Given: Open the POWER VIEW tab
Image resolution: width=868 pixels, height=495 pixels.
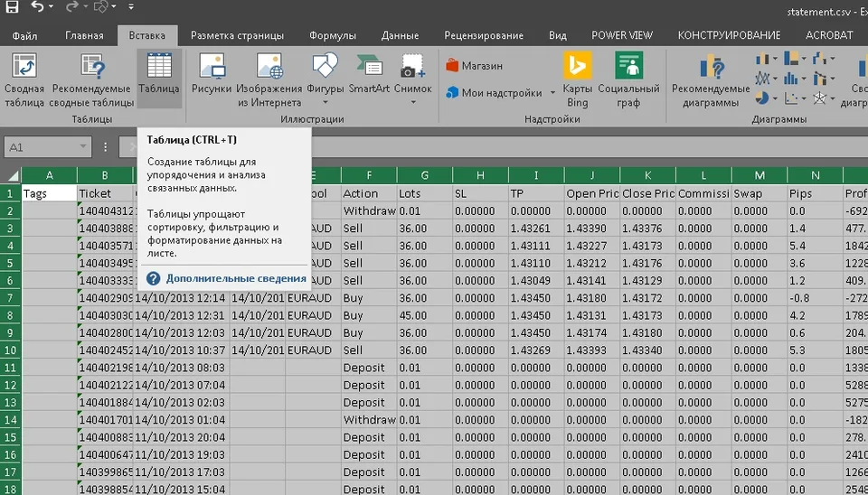Looking at the screenshot, I should point(622,35).
